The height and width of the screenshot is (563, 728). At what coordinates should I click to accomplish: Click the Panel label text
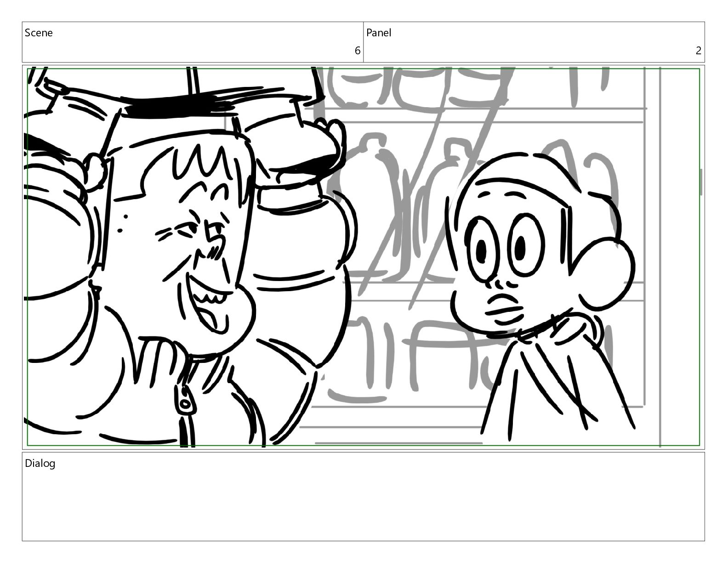click(379, 33)
